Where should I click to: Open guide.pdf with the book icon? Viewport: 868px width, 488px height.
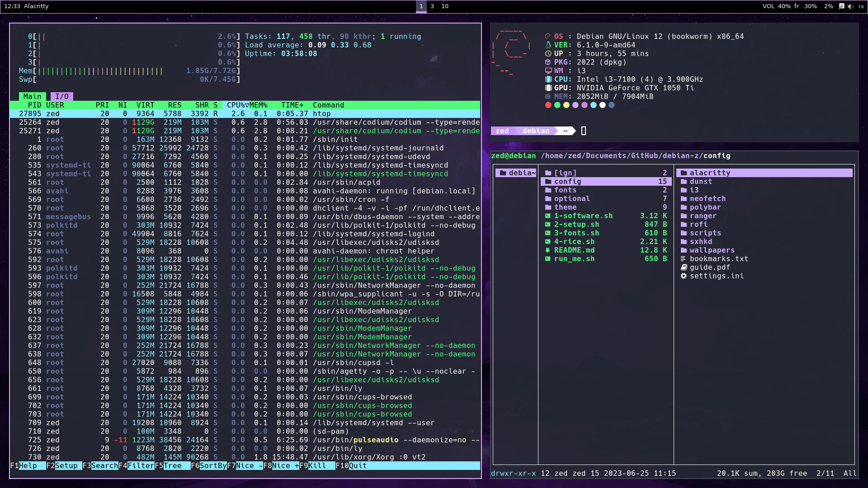point(684,267)
